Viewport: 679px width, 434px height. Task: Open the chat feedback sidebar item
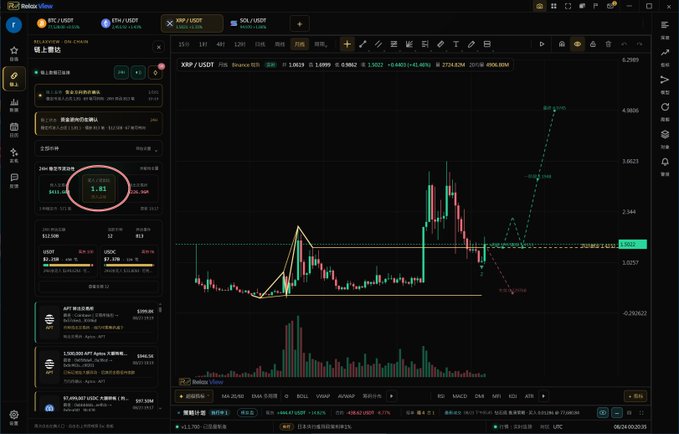pyautogui.click(x=14, y=180)
